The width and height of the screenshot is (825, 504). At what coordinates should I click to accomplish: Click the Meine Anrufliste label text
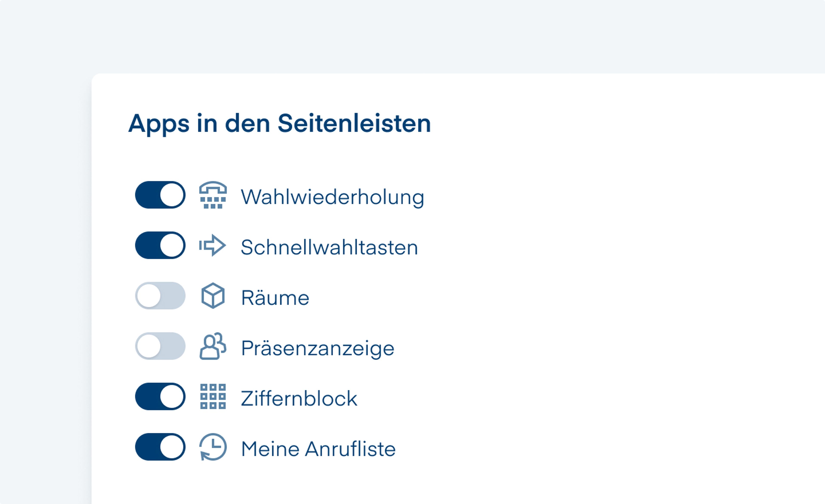tap(318, 449)
